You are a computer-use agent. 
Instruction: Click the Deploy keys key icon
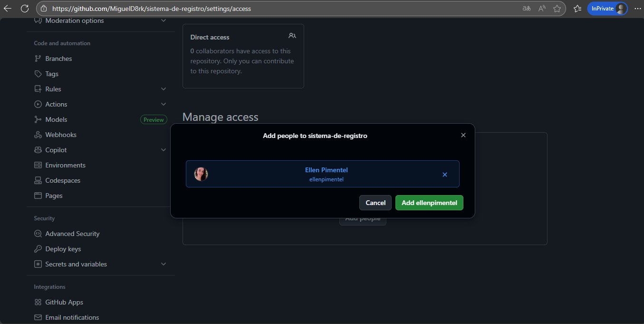point(38,249)
